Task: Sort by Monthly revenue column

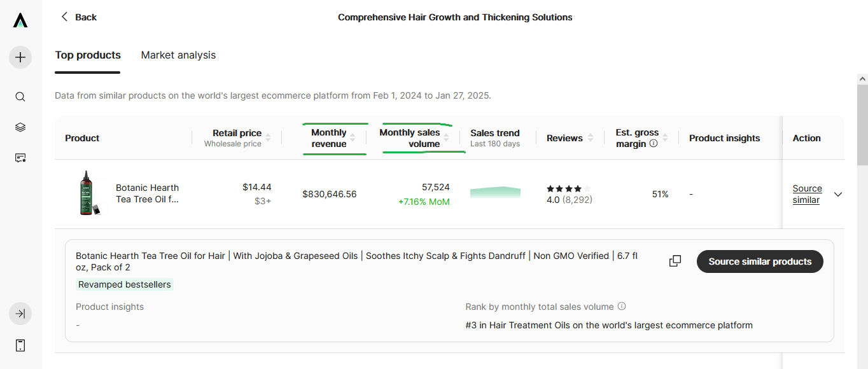Action: click(353, 138)
